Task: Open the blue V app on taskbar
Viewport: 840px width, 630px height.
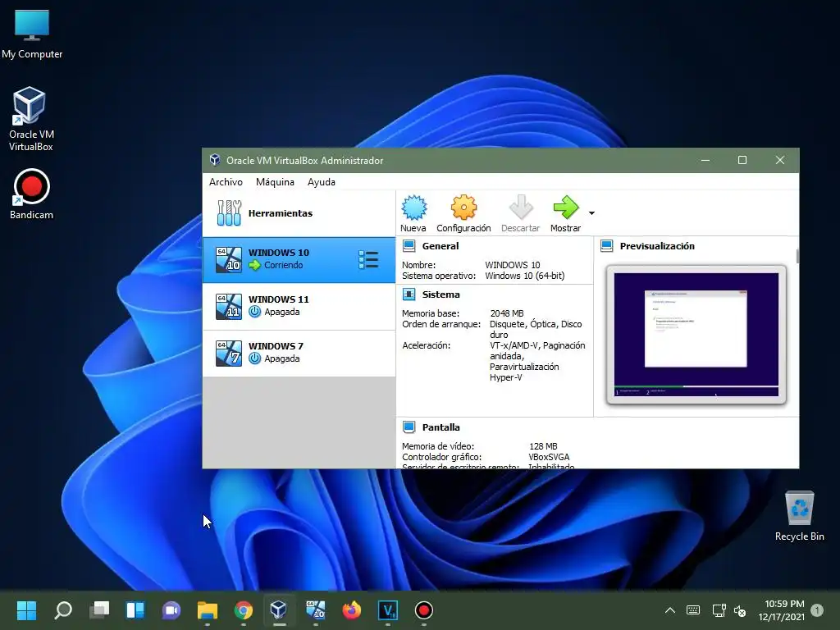Action: pos(388,610)
